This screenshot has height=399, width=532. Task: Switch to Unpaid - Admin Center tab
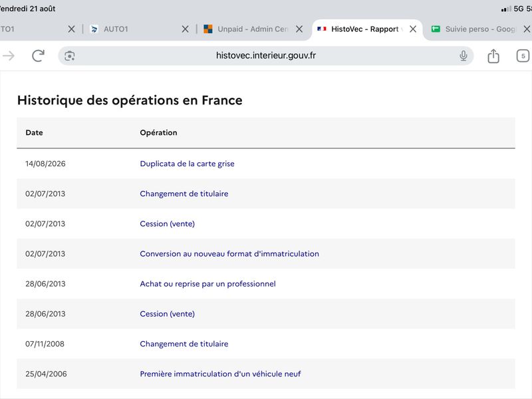coord(253,29)
